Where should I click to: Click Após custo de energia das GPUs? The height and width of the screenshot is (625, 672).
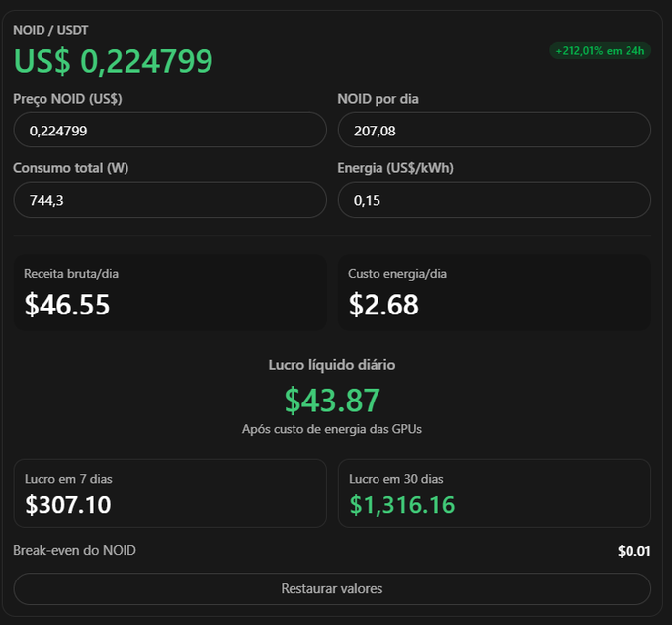click(332, 429)
